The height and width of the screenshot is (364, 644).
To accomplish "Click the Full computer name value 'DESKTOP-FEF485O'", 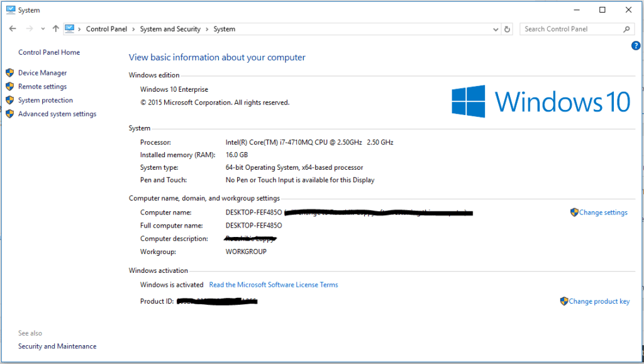I will pos(254,225).
